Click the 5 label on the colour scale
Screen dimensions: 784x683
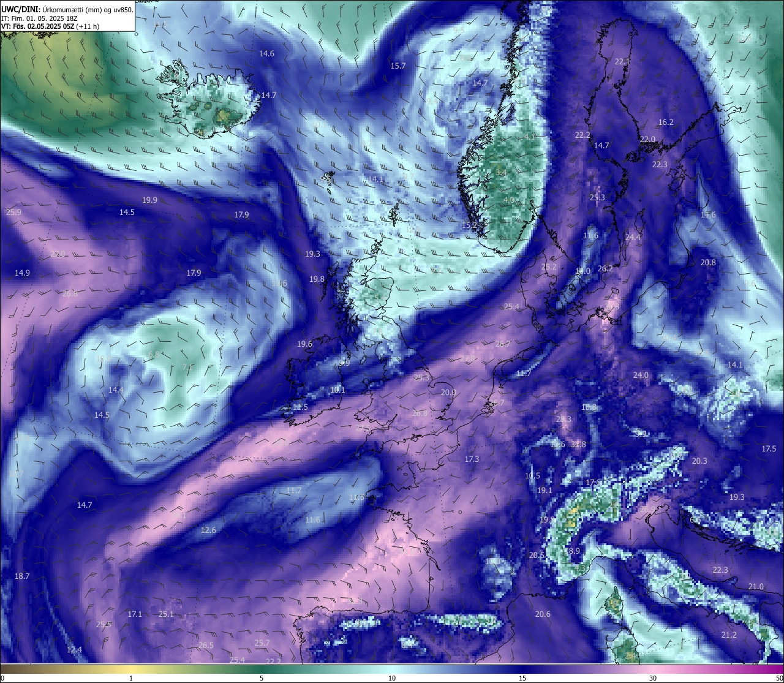pos(262,678)
